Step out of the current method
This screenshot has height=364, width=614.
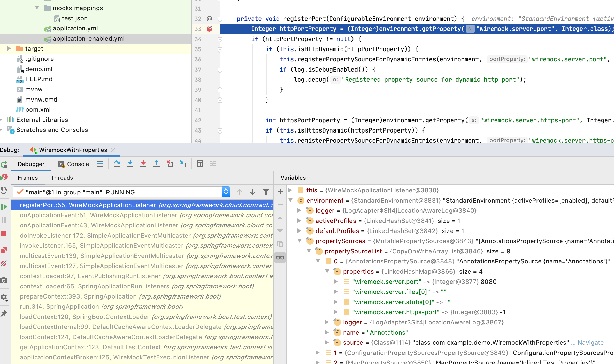[x=157, y=163]
